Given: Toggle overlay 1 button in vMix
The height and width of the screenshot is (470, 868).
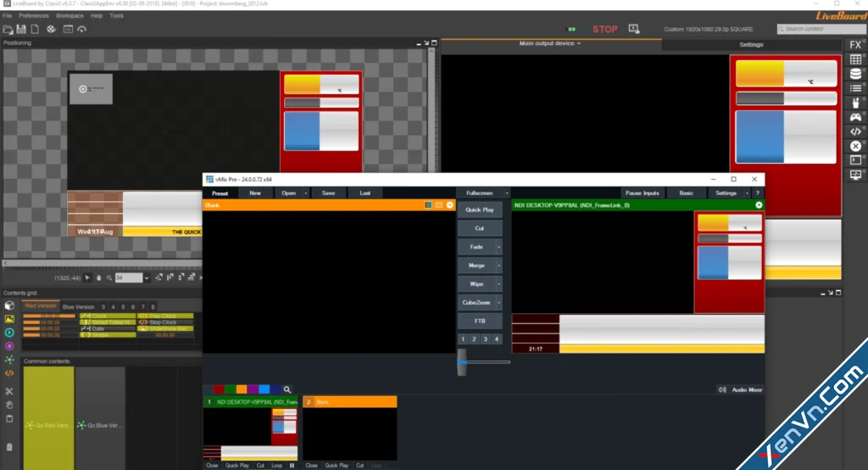Looking at the screenshot, I should pyautogui.click(x=464, y=339).
